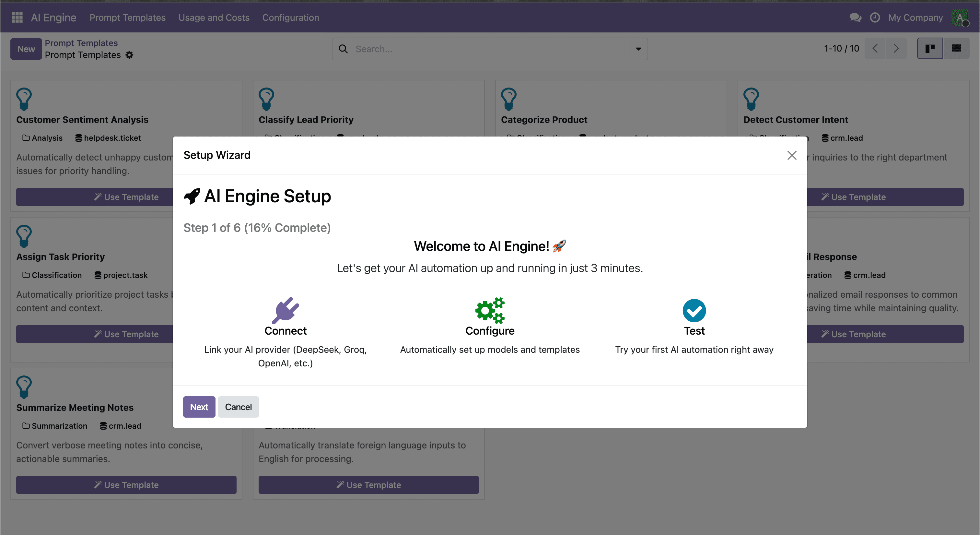Focus the Search input field
980x535 pixels.
tap(489, 49)
